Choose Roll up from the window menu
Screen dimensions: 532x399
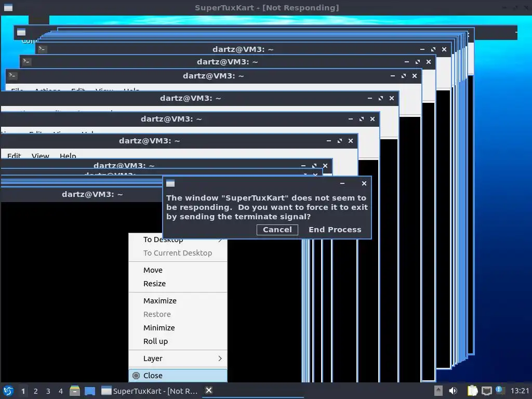coord(178,341)
